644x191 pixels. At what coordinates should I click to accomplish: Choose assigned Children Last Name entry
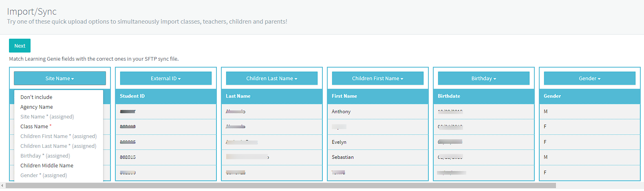click(59, 146)
